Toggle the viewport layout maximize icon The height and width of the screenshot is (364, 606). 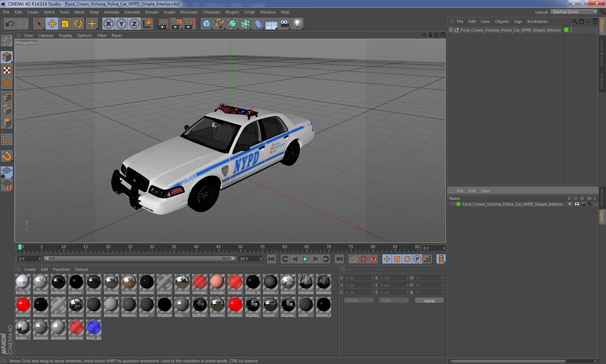(443, 35)
